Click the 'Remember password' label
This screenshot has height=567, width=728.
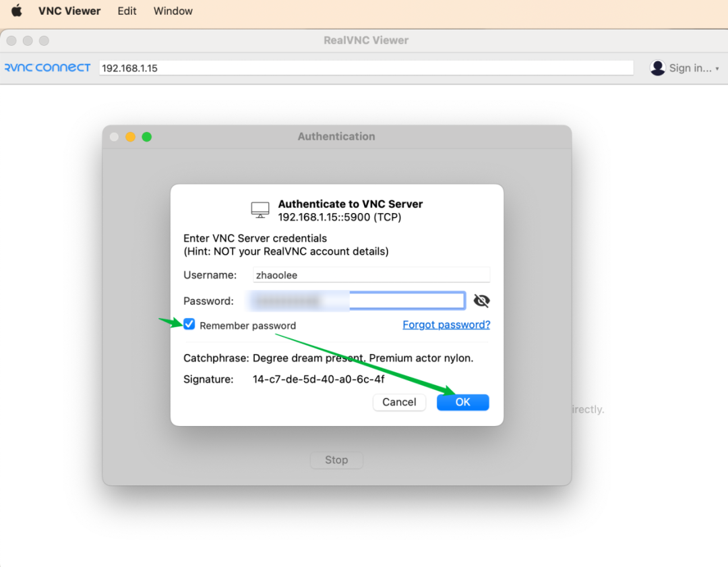247,326
